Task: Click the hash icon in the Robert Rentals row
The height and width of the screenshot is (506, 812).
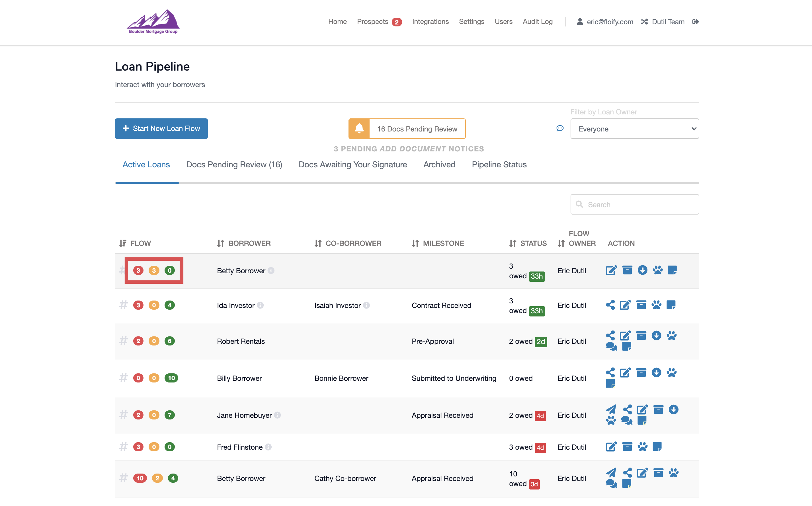Action: click(124, 341)
